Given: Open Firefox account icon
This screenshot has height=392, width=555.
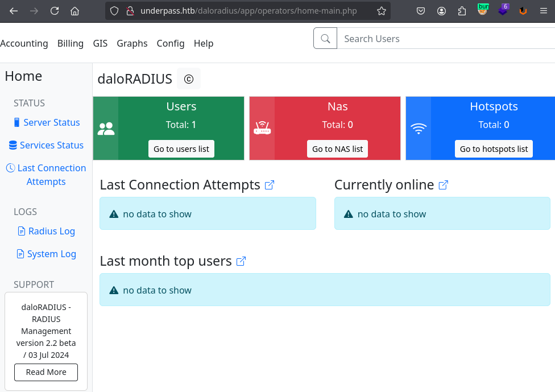Looking at the screenshot, I should 441,11.
